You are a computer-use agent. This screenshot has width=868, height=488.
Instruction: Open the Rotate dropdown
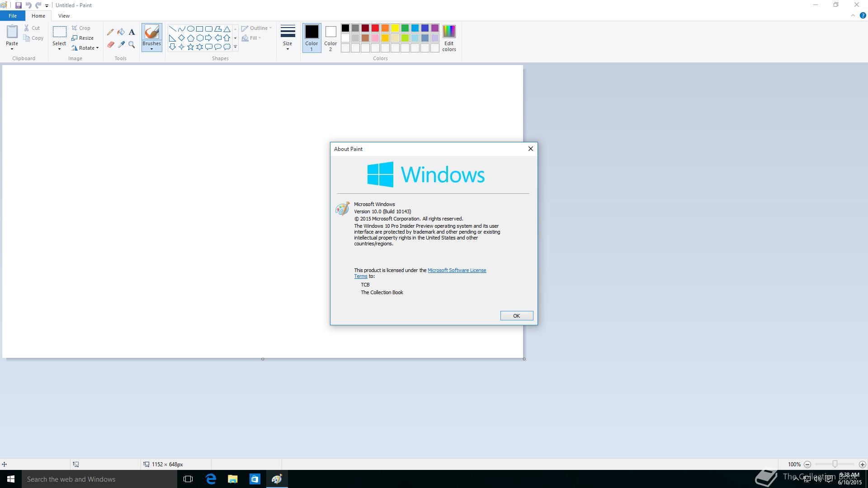point(85,48)
